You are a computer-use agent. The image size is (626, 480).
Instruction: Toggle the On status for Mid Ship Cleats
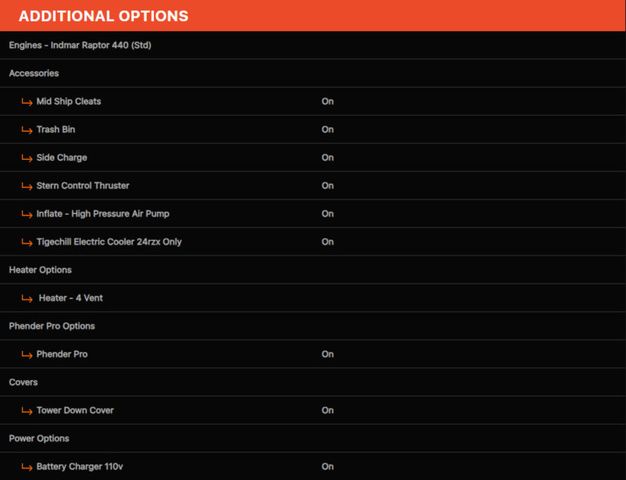(x=327, y=101)
